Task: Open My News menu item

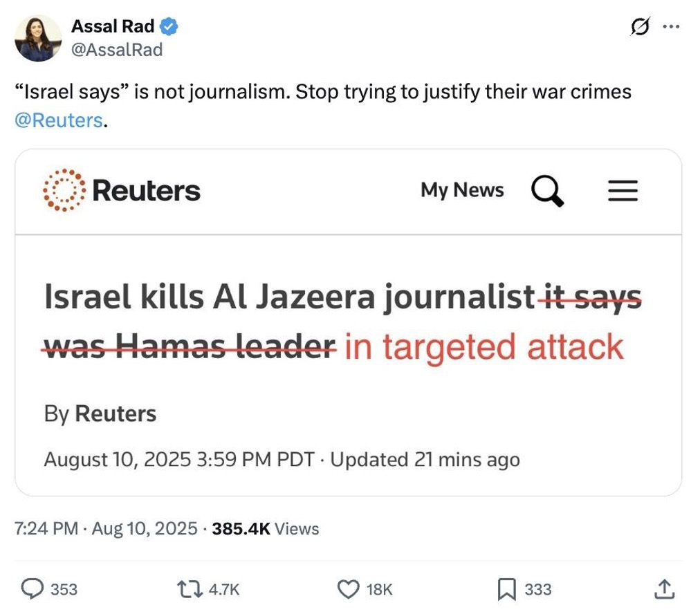Action: pyautogui.click(x=462, y=190)
